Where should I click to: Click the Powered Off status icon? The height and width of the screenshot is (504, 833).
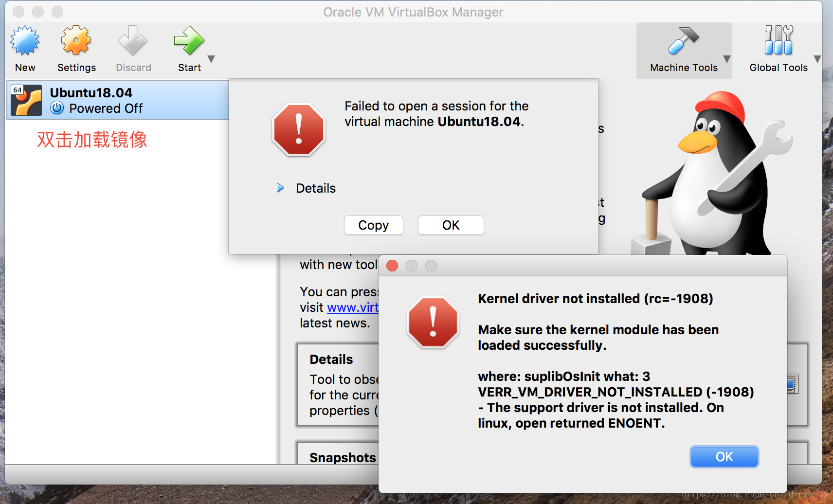tap(57, 108)
